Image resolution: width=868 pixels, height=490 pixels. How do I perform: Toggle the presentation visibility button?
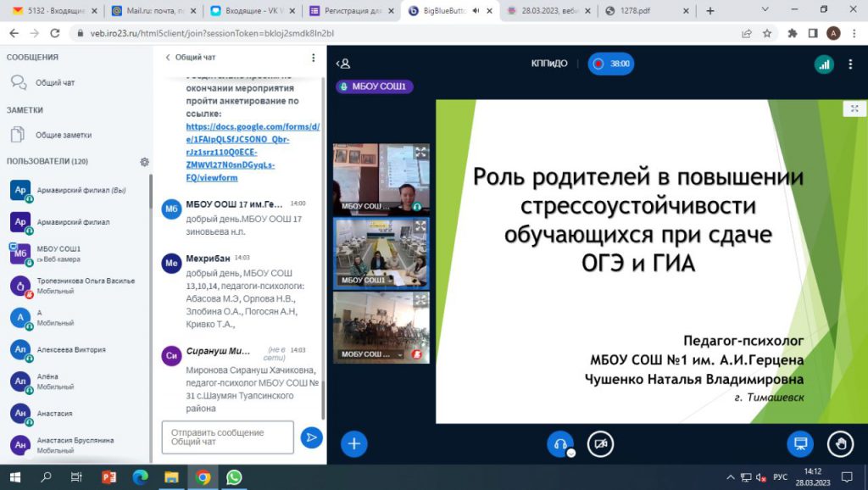(798, 443)
